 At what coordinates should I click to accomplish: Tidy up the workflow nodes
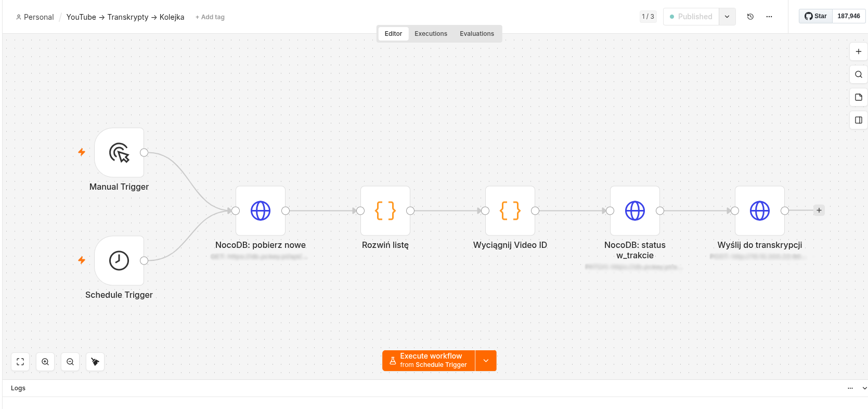pyautogui.click(x=95, y=362)
